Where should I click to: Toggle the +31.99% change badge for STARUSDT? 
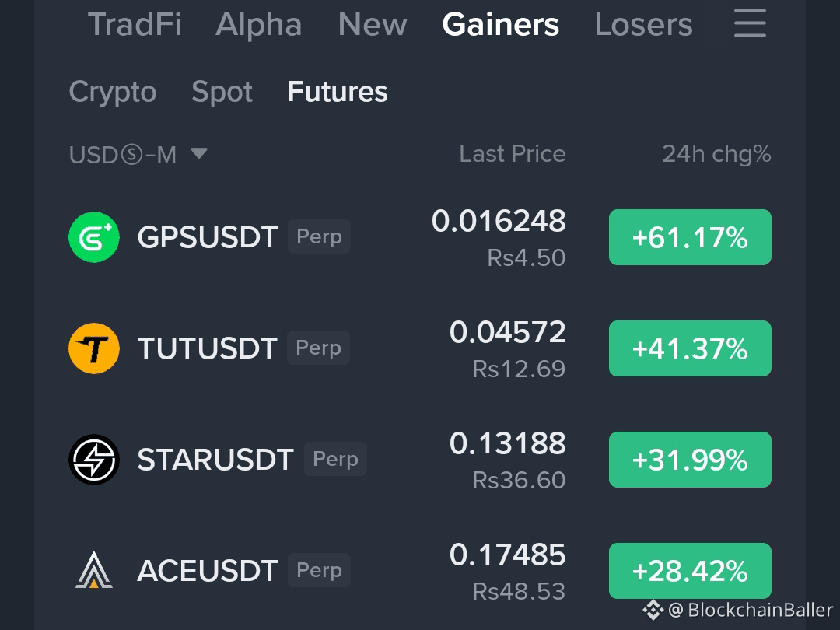tap(690, 460)
